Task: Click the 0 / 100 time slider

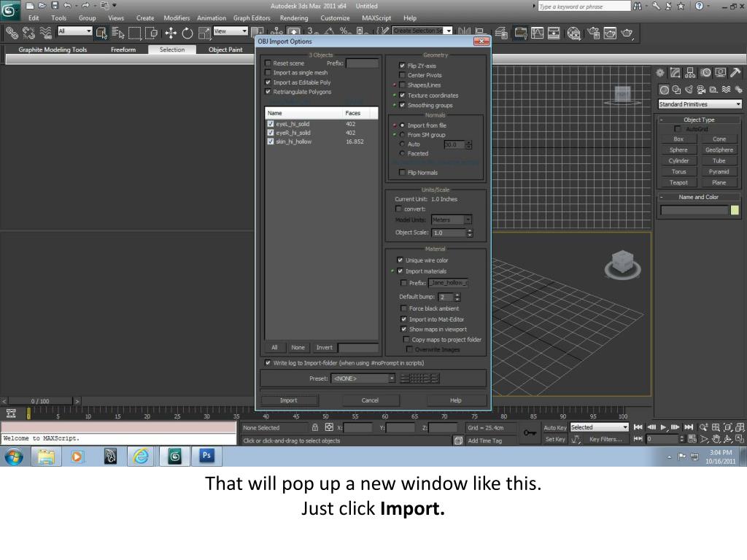Action: [x=41, y=402]
